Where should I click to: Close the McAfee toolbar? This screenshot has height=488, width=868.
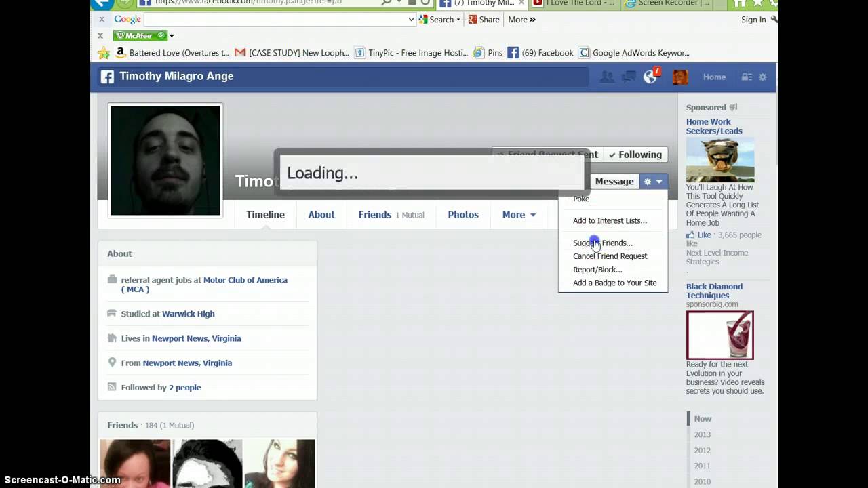100,35
